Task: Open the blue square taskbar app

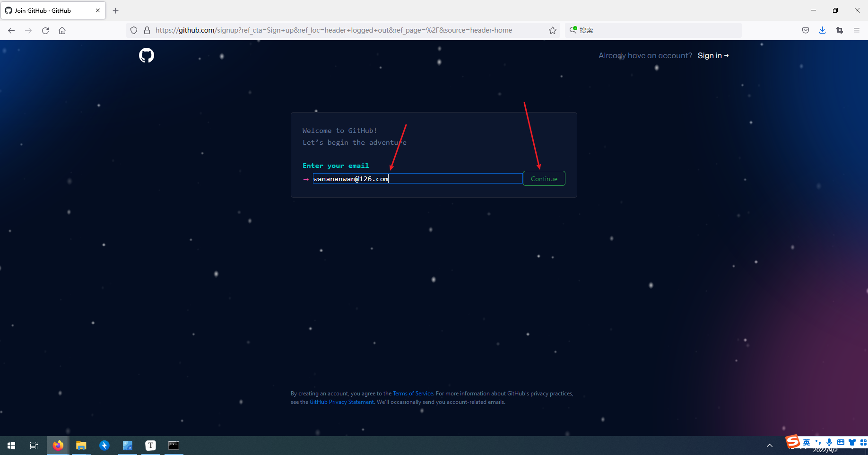Action: pos(128,446)
